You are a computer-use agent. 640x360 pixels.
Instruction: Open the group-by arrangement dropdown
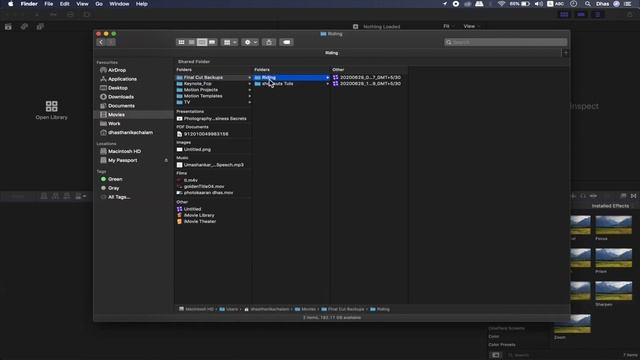(230, 42)
